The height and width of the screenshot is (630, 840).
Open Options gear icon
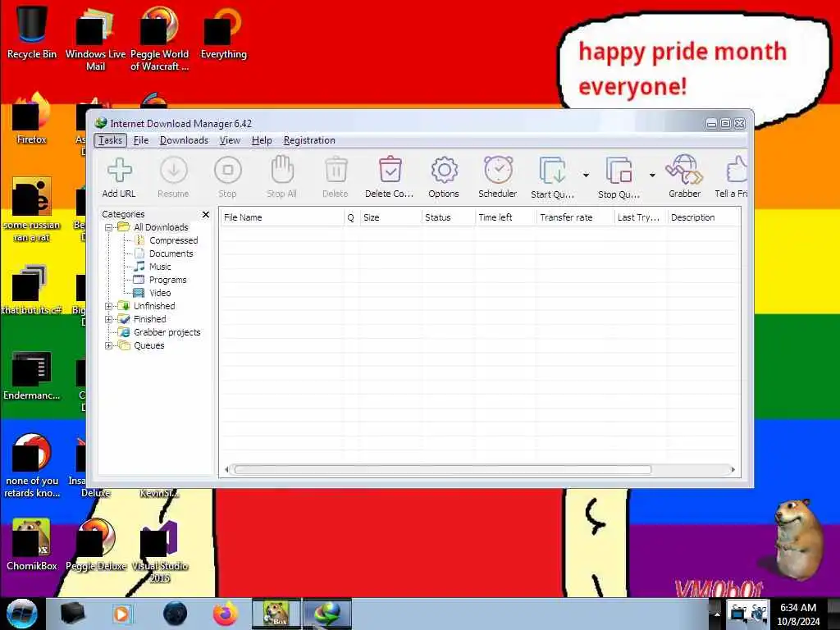(444, 171)
